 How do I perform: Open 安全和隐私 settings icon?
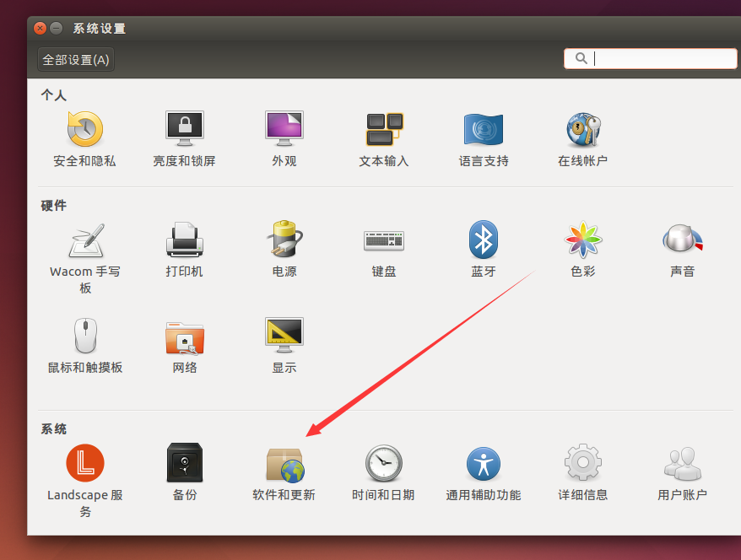pyautogui.click(x=84, y=129)
